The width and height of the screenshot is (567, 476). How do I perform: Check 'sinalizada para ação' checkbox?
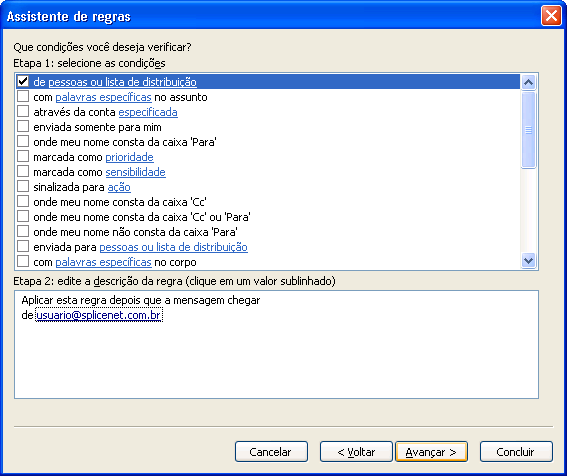pyautogui.click(x=23, y=187)
